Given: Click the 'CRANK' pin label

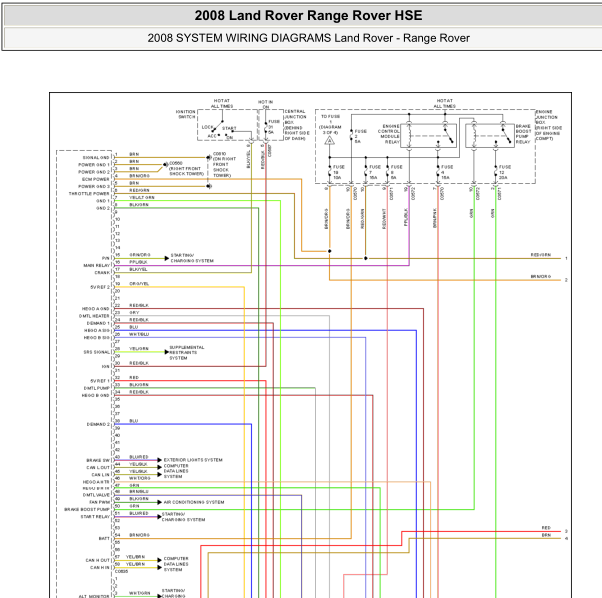Looking at the screenshot, I should (x=102, y=273).
